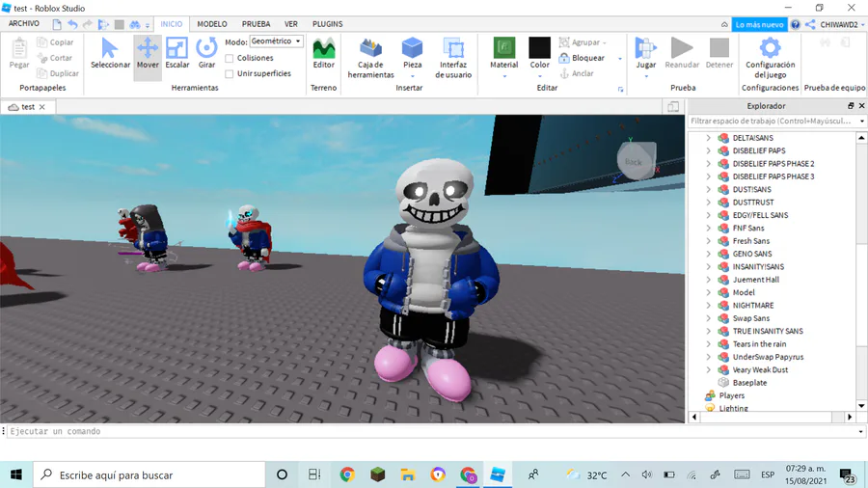
Task: Close the Explorador panel
Action: coord(861,106)
